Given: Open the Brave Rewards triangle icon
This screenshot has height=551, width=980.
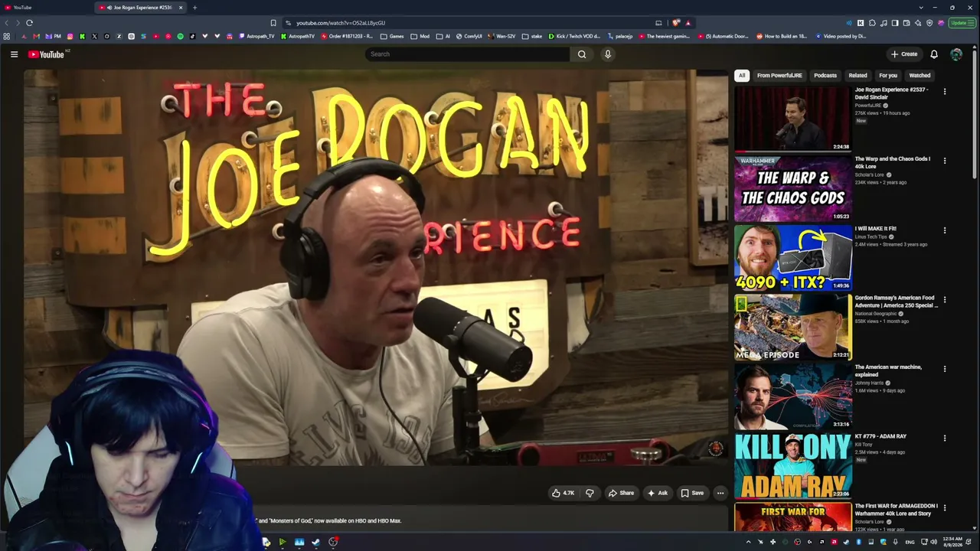Looking at the screenshot, I should click(x=688, y=23).
